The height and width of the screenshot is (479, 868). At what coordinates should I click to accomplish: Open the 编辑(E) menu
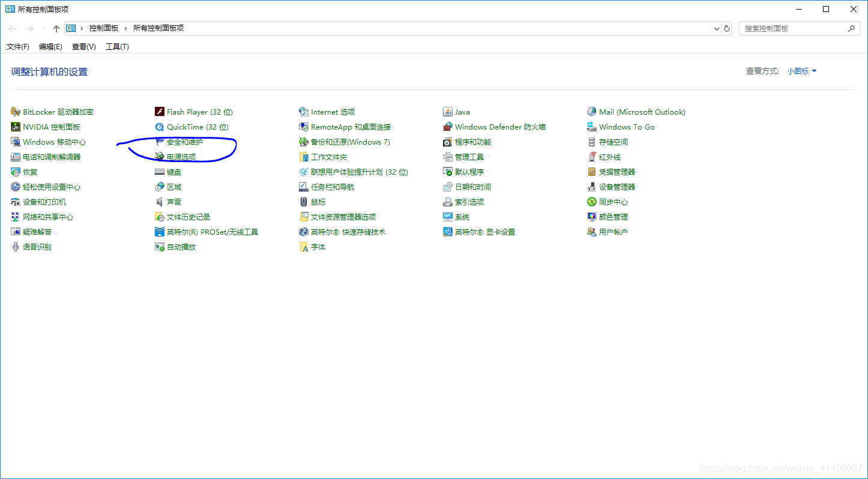pos(50,46)
